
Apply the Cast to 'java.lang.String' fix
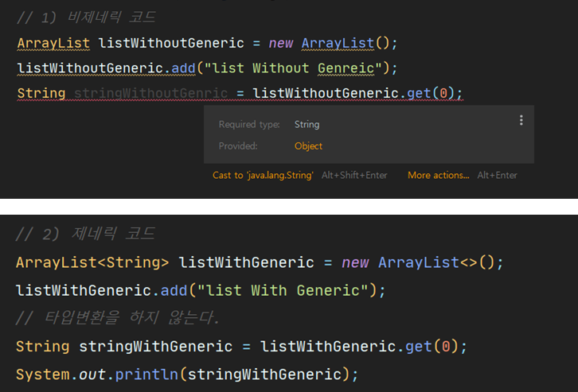pos(263,175)
